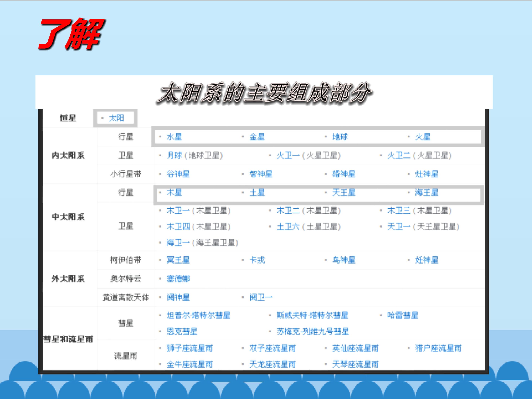532x399 pixels.
Task: Select the 天王星 link
Action: click(x=344, y=192)
